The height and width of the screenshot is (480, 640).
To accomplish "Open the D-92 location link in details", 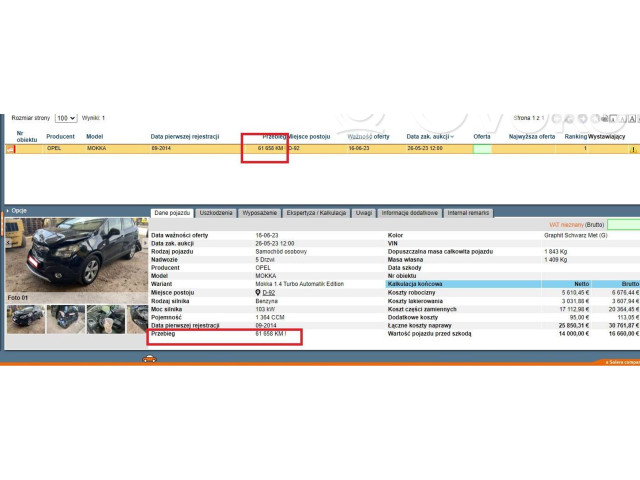I will [269, 293].
